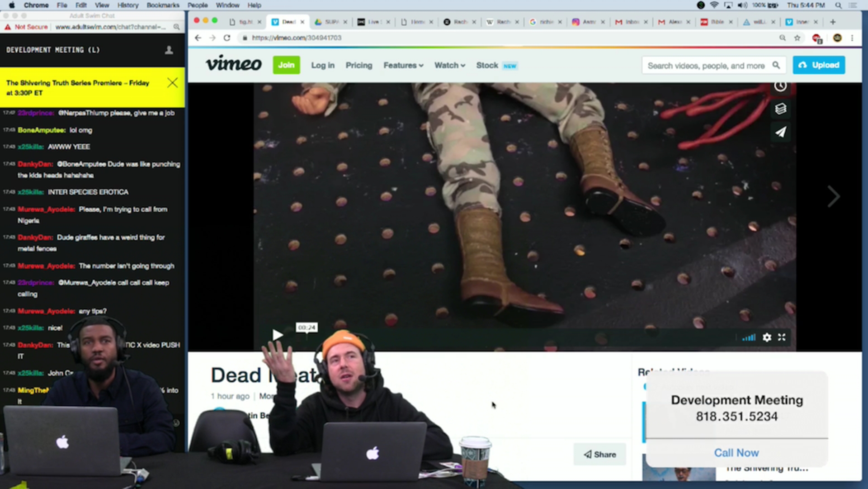Click the Vimeo logo
The height and width of the screenshot is (489, 868).
click(x=234, y=64)
